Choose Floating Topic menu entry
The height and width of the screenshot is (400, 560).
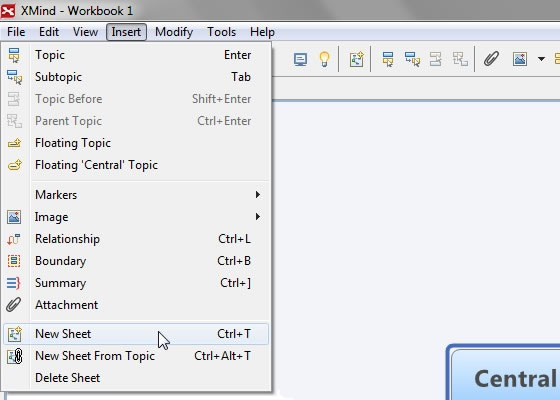(136, 143)
